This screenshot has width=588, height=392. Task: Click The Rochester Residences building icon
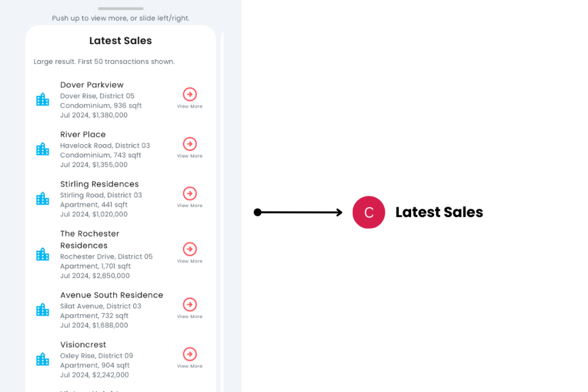coord(42,254)
